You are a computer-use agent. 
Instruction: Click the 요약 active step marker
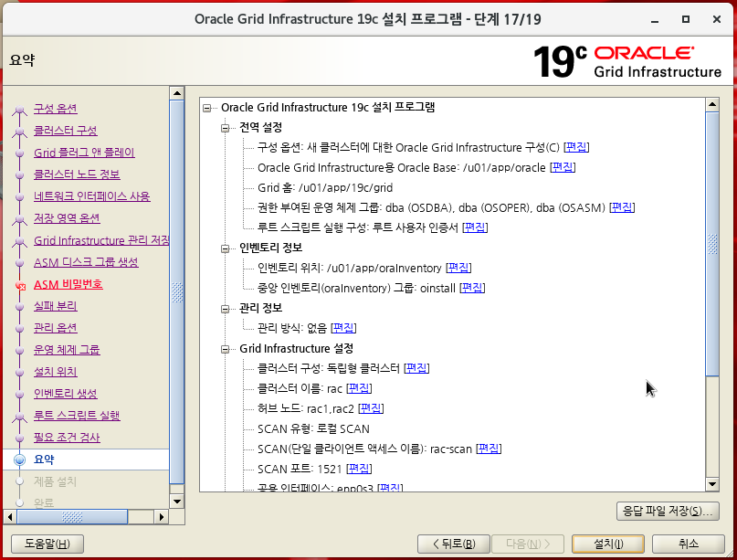(x=20, y=460)
